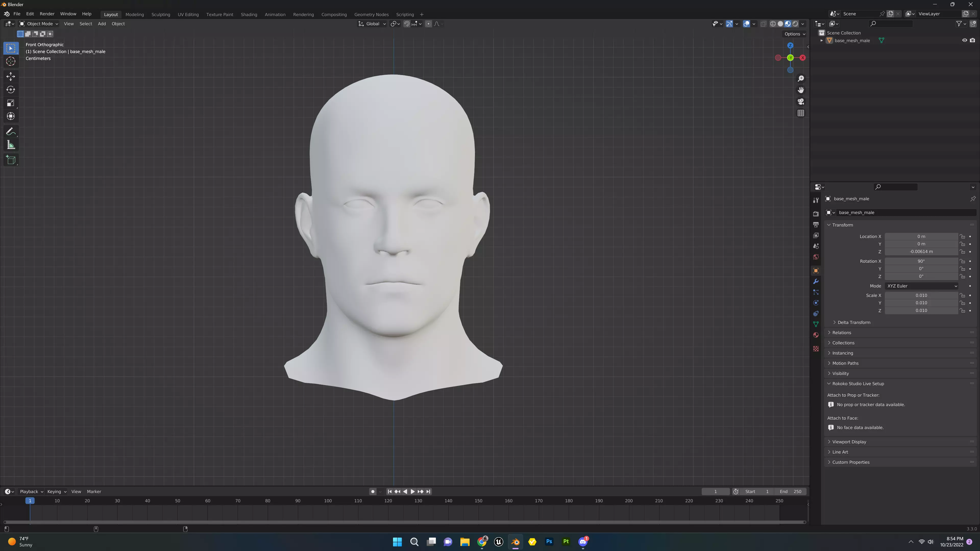
Task: Lock Location X with padlock icon
Action: click(962, 236)
